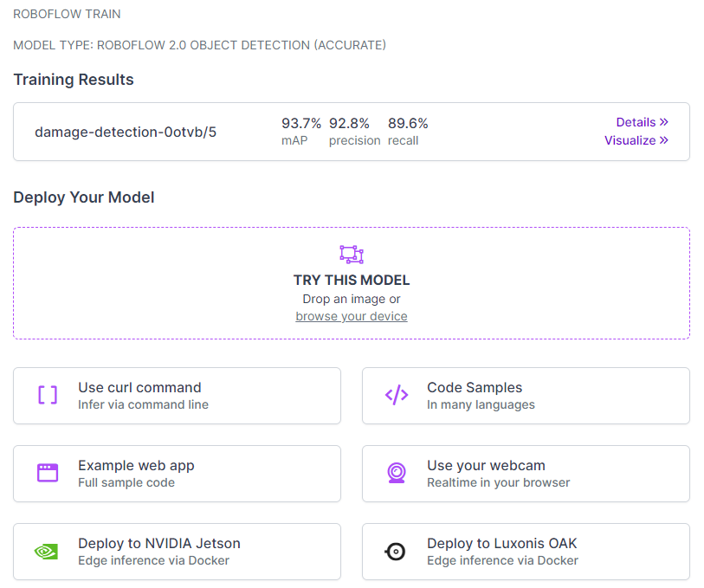This screenshot has height=588, width=704.
Task: Click the code samples slash-brackets icon
Action: [x=397, y=395]
